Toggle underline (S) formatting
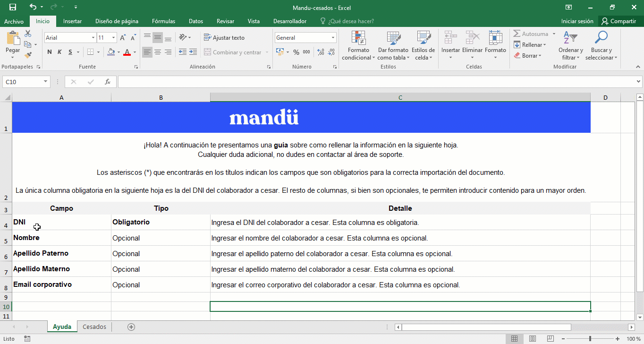This screenshot has width=644, height=344. coord(70,52)
